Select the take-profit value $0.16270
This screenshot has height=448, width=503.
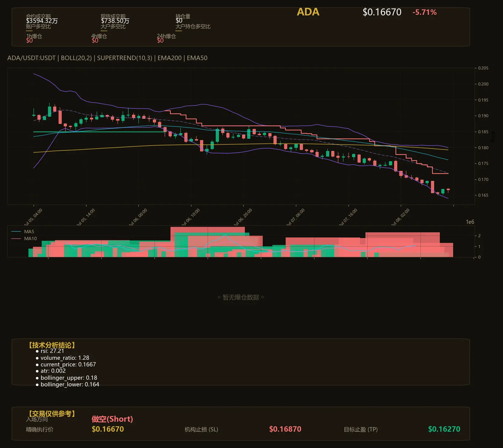[444, 429]
